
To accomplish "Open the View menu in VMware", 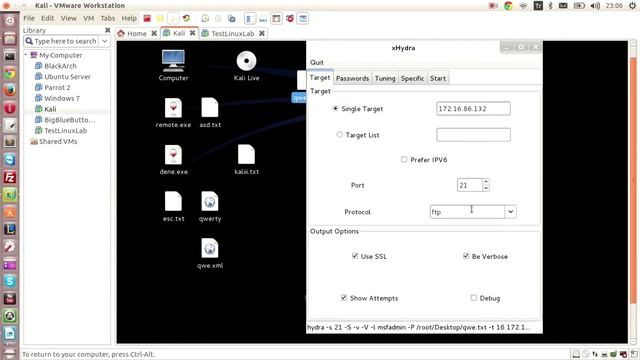I will coord(69,18).
